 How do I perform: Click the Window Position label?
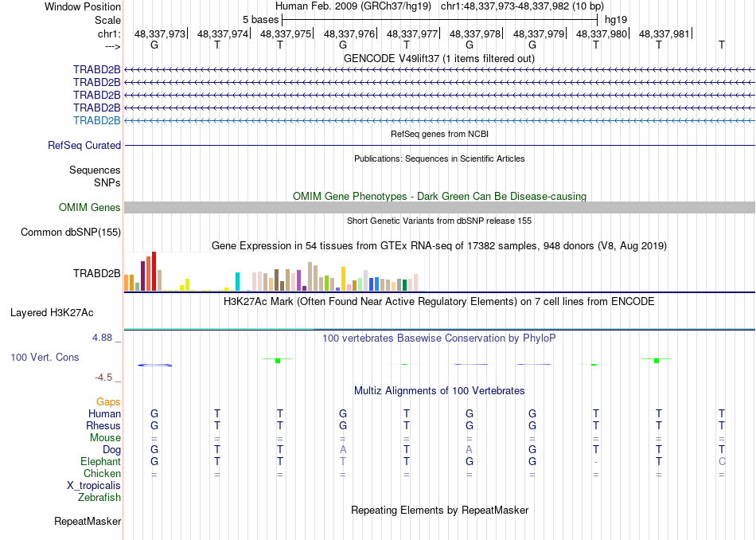click(x=83, y=6)
